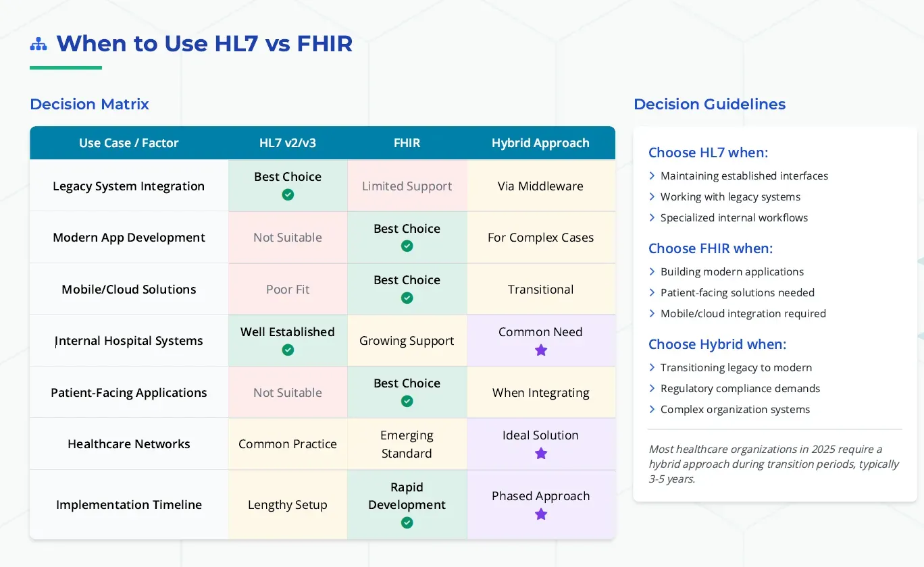Click the green underline below the main title

pos(66,68)
